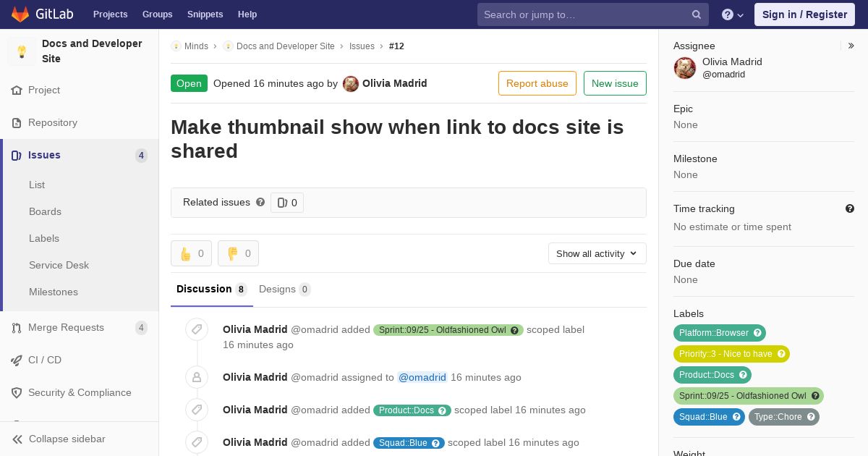This screenshot has width=868, height=456.
Task: Click Docs and Developer Site sidebar title
Action: click(x=92, y=51)
